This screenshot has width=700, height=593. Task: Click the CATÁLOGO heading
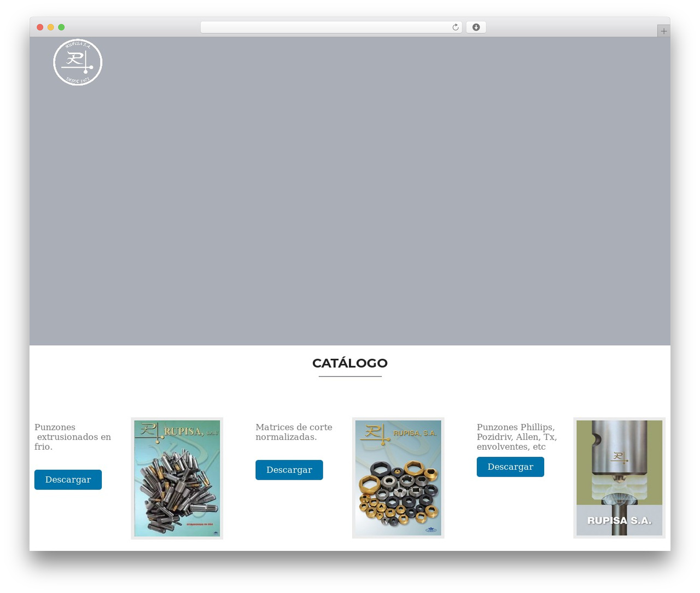[x=350, y=363]
